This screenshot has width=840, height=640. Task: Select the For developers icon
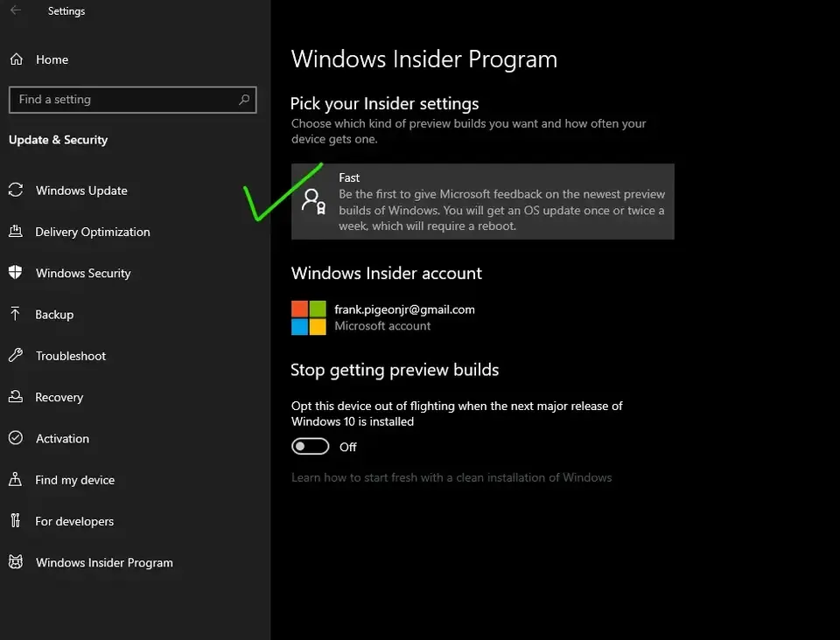click(x=16, y=521)
